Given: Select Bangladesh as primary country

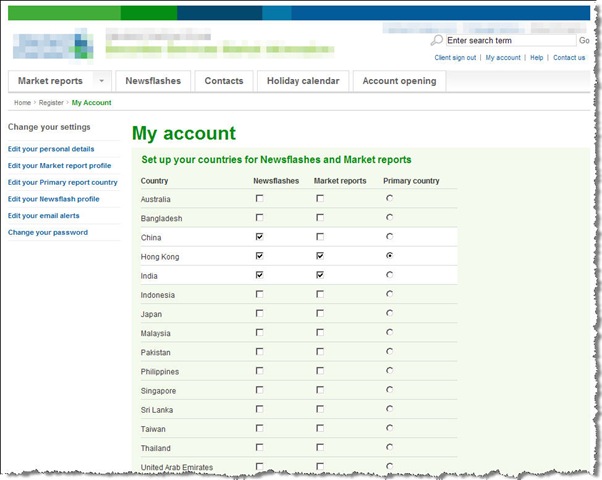Looking at the screenshot, I should (390, 217).
